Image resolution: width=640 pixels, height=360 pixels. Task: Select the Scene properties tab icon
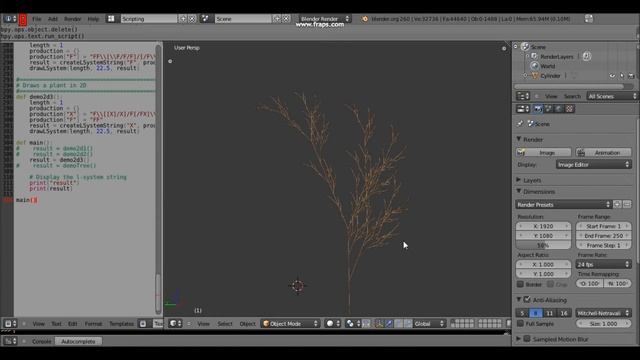(x=549, y=109)
